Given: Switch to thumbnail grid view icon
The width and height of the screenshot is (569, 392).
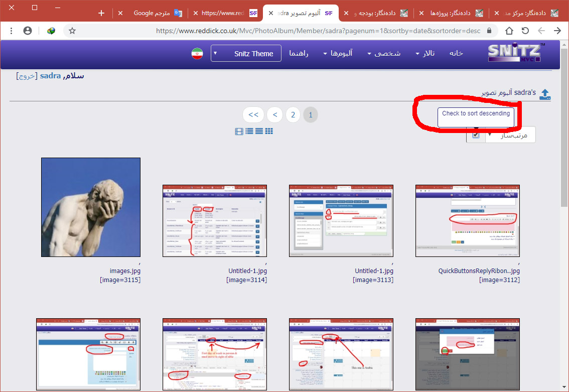Looking at the screenshot, I should pyautogui.click(x=269, y=132).
